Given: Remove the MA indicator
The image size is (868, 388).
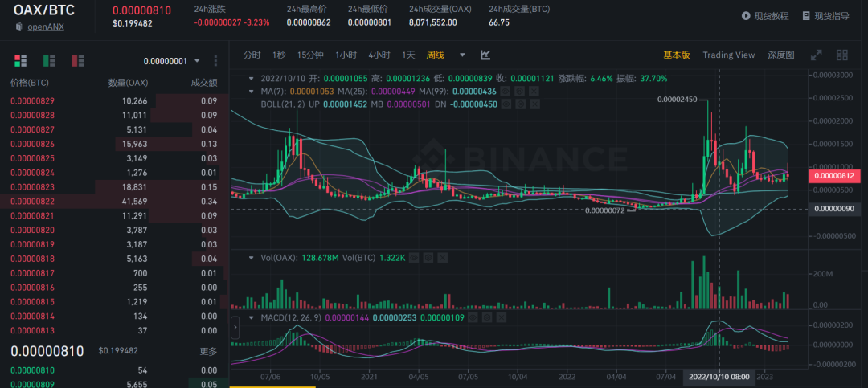Looking at the screenshot, I should 534,91.
